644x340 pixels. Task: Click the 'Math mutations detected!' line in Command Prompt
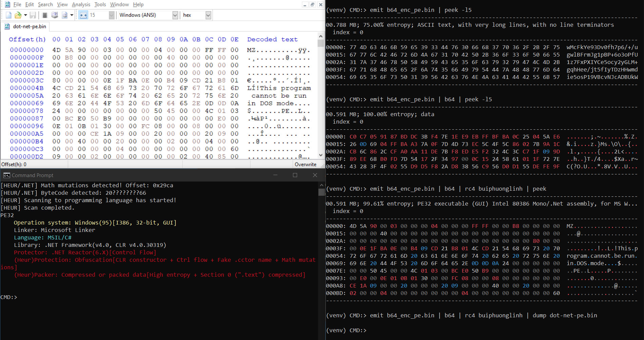(x=87, y=185)
